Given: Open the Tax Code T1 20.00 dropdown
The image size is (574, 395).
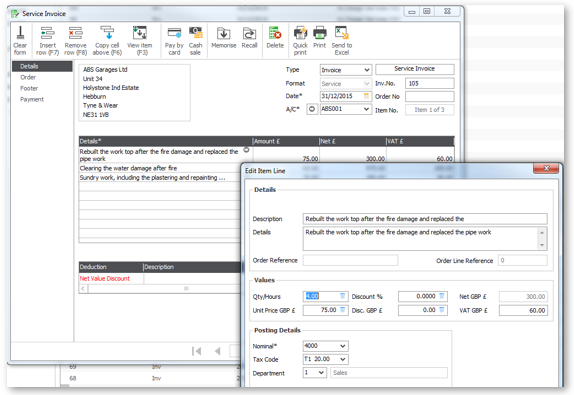Looking at the screenshot, I should coord(343,359).
